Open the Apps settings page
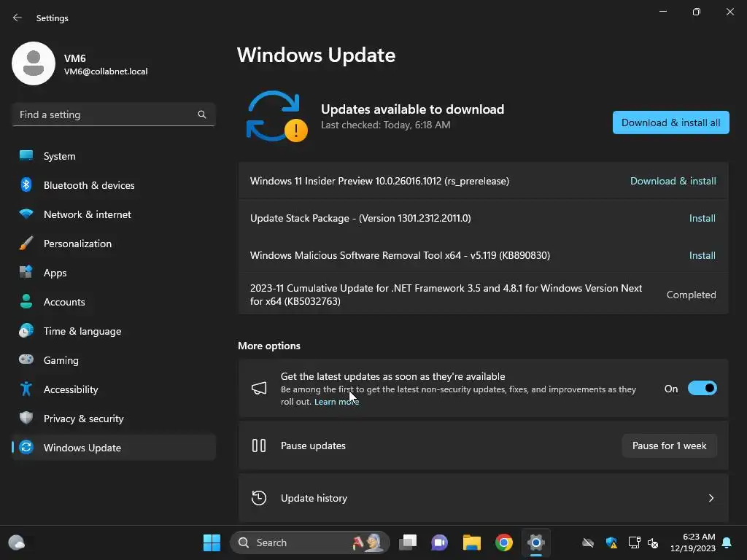 (x=114, y=273)
